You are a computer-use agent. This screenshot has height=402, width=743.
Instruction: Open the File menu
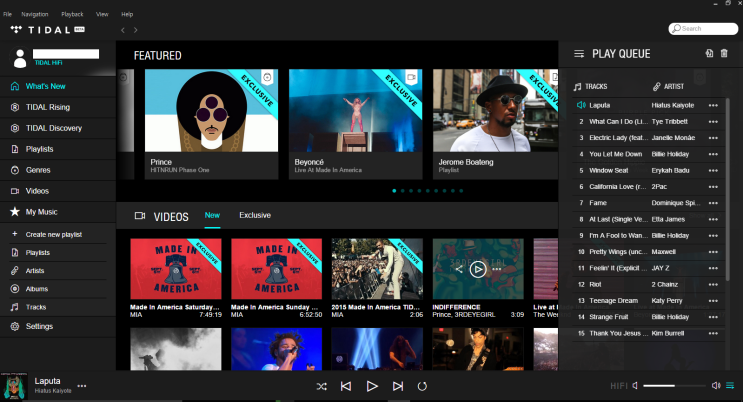[x=8, y=14]
